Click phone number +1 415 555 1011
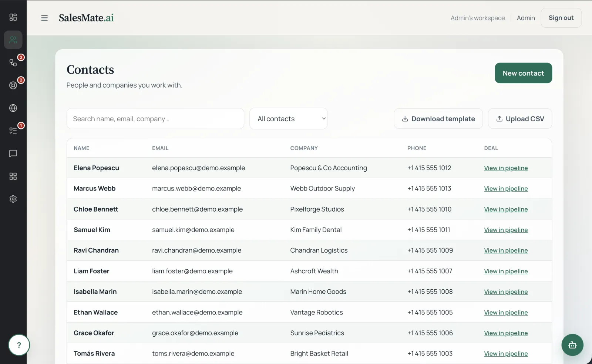Viewport: 592px width, 364px height. (x=429, y=230)
